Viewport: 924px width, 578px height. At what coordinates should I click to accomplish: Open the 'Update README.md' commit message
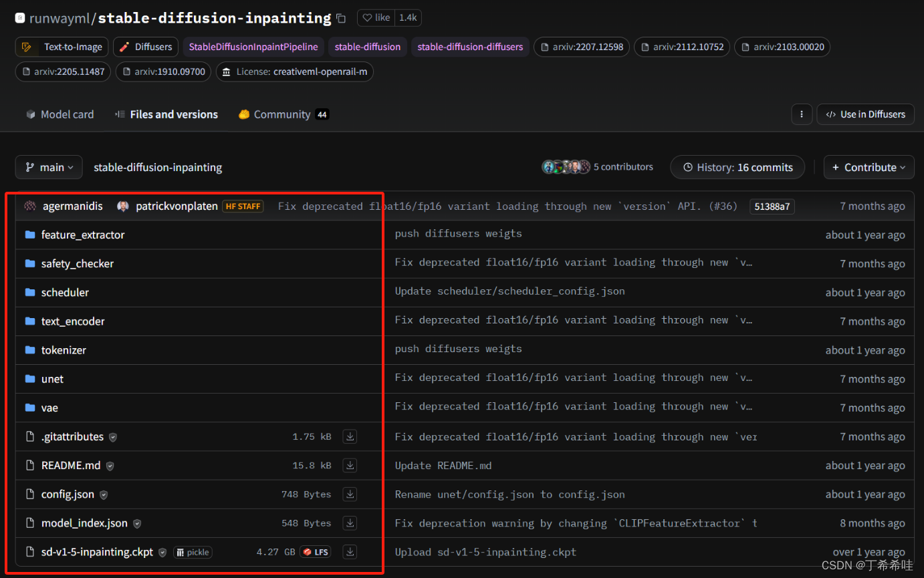(x=443, y=465)
